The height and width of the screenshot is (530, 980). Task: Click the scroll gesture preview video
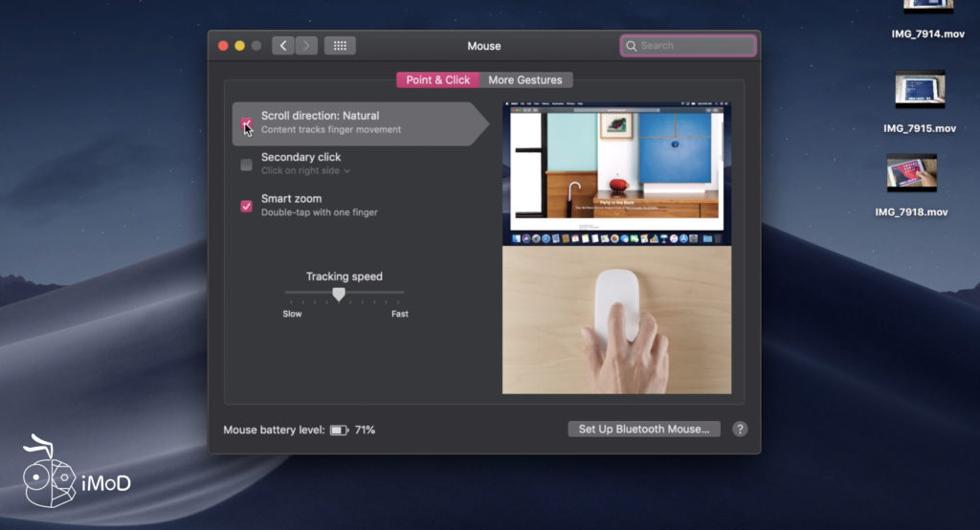[617, 248]
